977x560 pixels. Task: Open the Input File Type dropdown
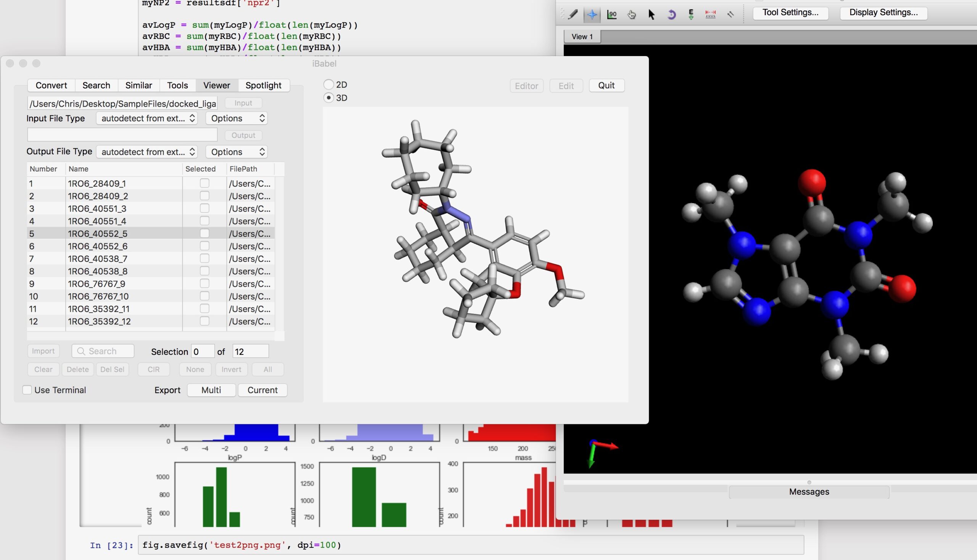pos(147,119)
